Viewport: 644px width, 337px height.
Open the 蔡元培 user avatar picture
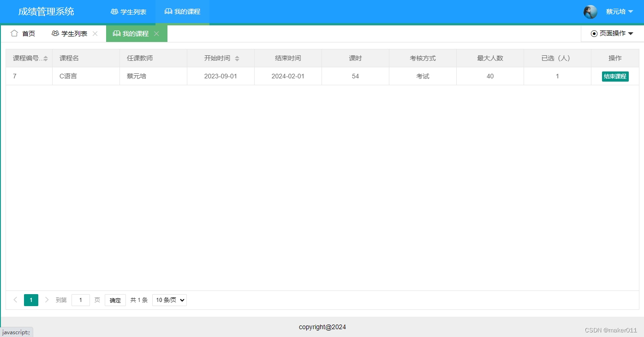pyautogui.click(x=590, y=12)
